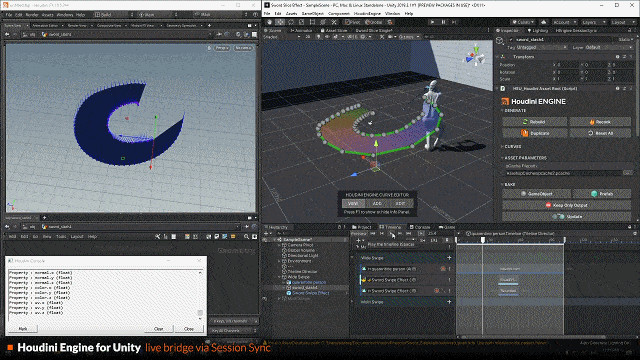640x360 pixels.
Task: Select the Hand tool in Unity toolbar
Action: [269, 22]
